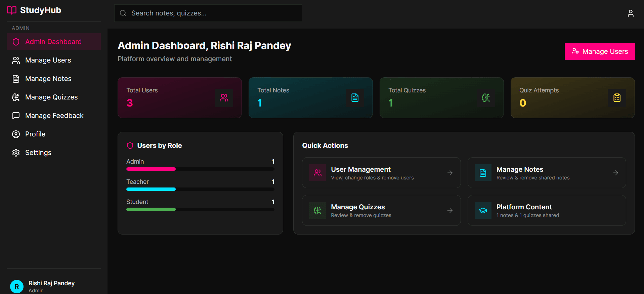The image size is (644, 294).
Task: Open the User Management quick action title
Action: click(361, 169)
